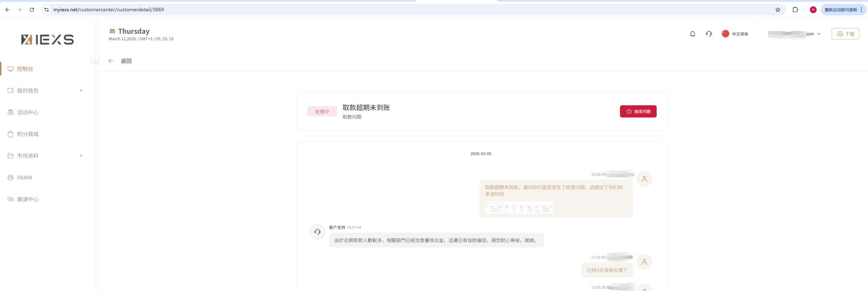Open site information icon in address bar
Screen dimensions: 868x291
tap(47, 10)
